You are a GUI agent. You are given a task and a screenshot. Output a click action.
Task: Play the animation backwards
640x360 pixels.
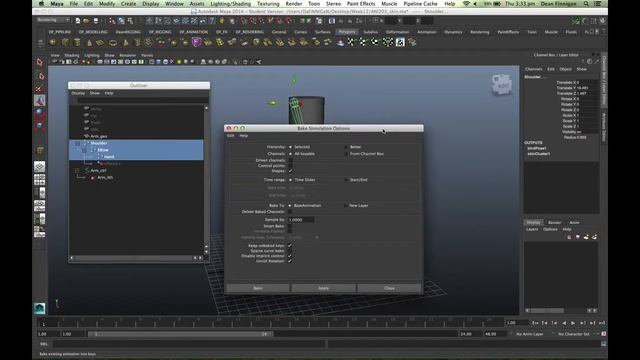coord(564,323)
